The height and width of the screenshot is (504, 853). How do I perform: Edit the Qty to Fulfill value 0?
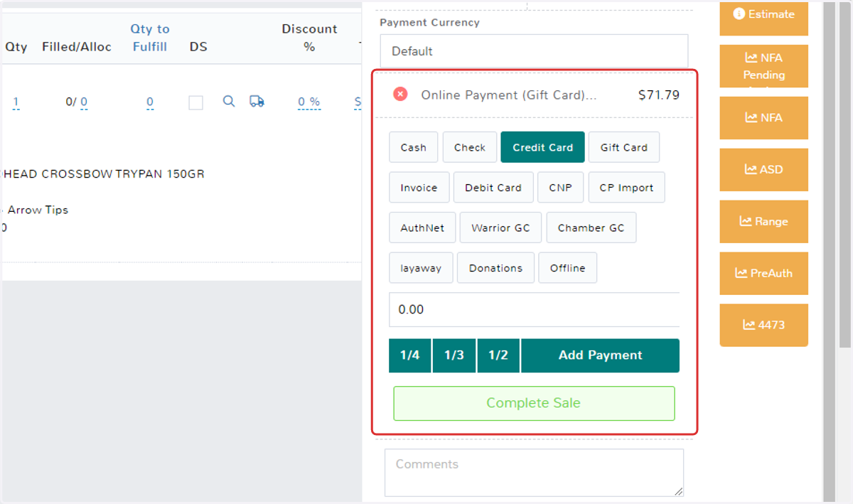(x=150, y=102)
